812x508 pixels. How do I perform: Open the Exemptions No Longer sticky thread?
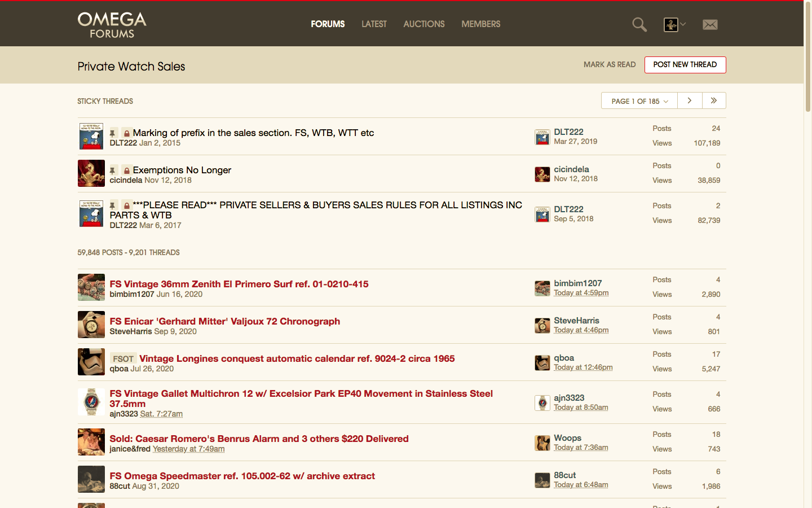click(182, 170)
